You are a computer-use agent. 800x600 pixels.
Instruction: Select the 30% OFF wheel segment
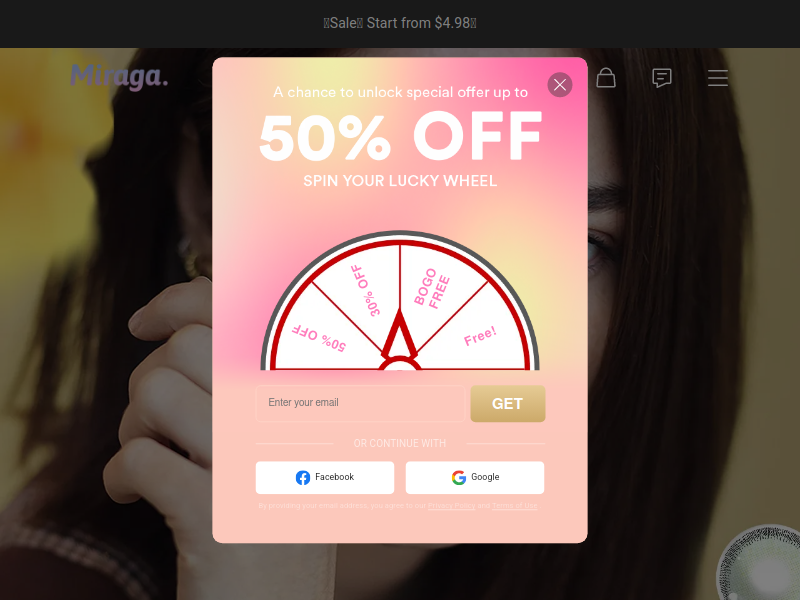[366, 290]
